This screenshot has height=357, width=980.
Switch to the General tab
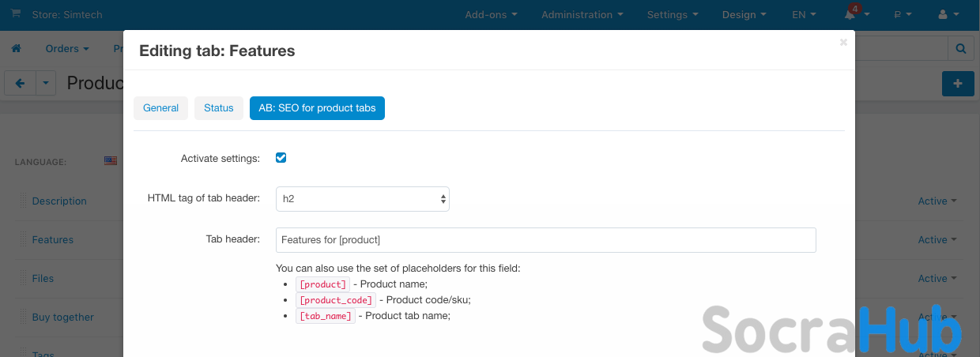[160, 108]
